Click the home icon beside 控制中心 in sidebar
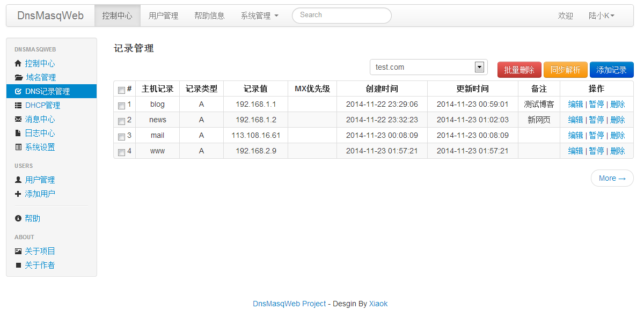Screen dimensions: 644x317 (18, 63)
